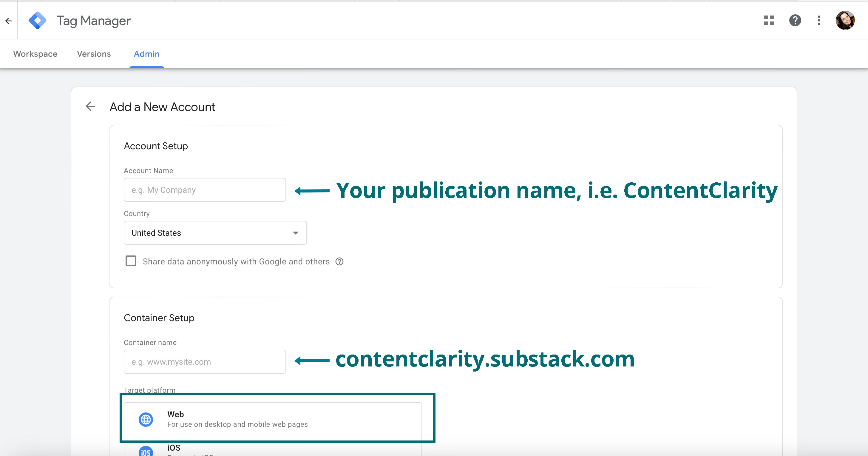This screenshot has height=456, width=868.
Task: Select the Admin tab
Action: pyautogui.click(x=146, y=54)
